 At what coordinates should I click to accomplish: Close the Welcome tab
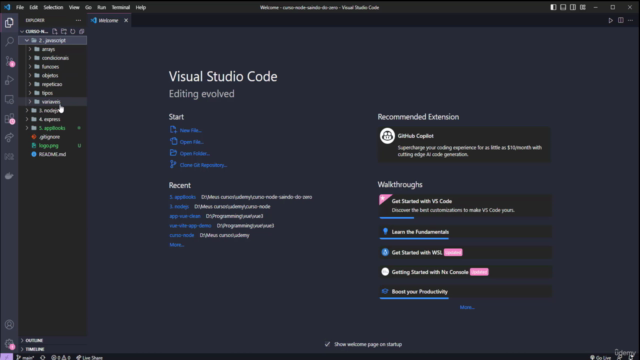pos(126,20)
